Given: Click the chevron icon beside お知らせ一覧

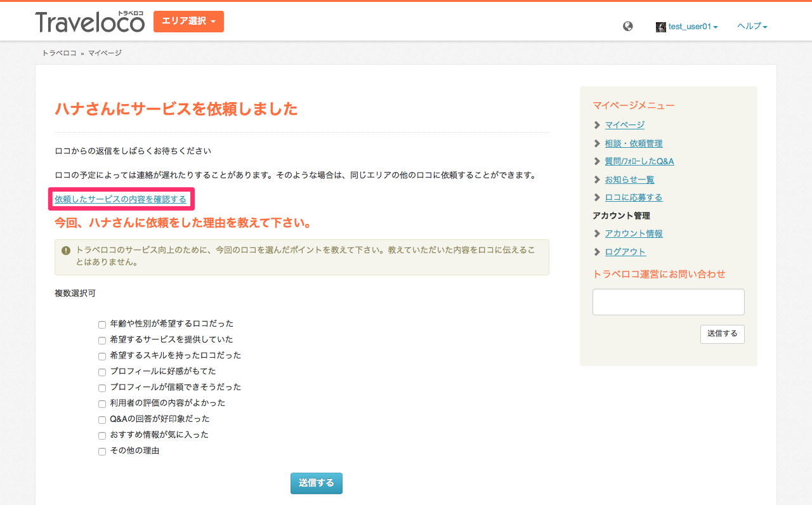Looking at the screenshot, I should (597, 180).
